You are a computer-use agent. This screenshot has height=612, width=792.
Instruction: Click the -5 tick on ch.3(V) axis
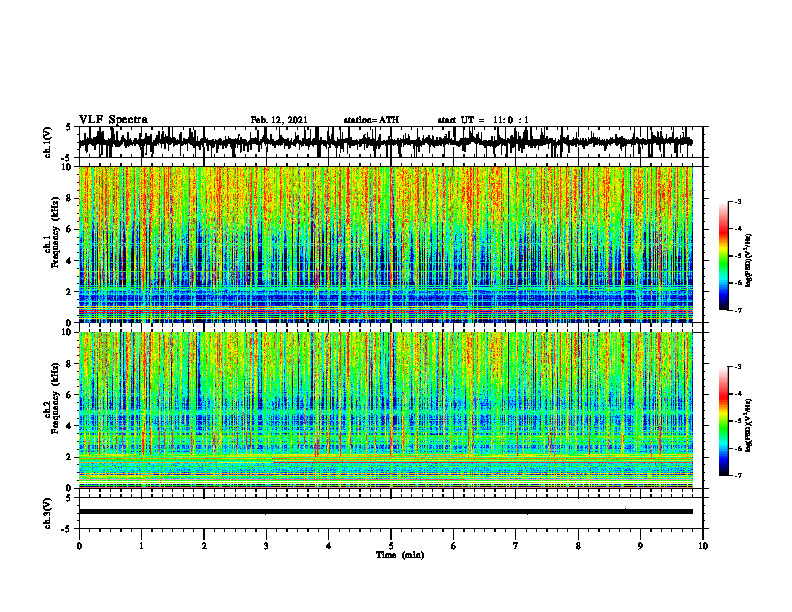[x=66, y=529]
